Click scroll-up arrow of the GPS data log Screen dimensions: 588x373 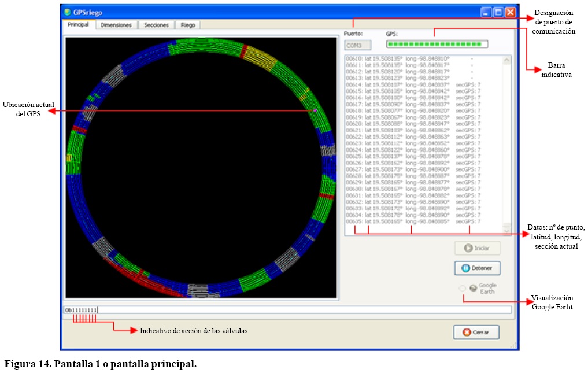507,60
